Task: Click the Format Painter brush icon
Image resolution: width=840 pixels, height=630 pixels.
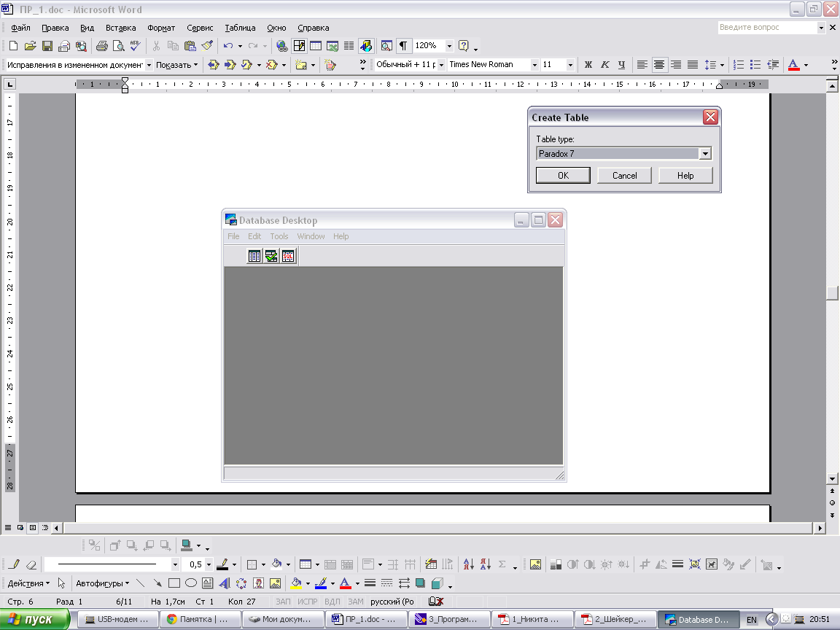Action: [207, 46]
